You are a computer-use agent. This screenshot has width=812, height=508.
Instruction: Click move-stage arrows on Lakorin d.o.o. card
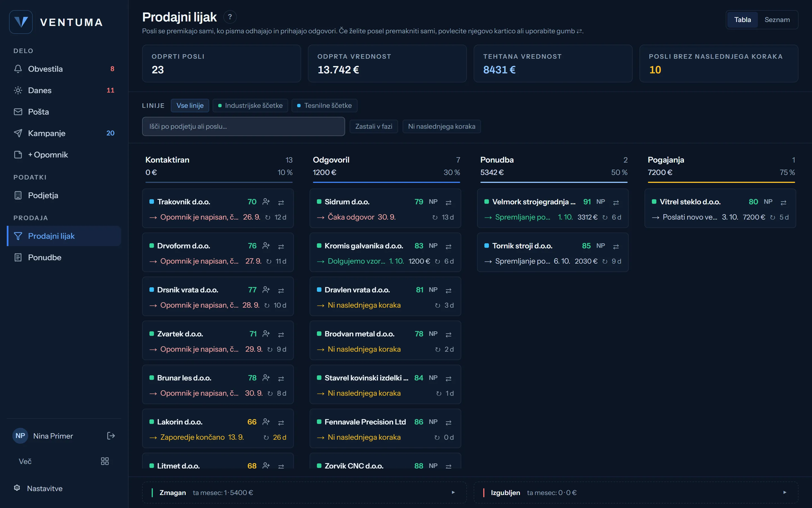(x=281, y=422)
